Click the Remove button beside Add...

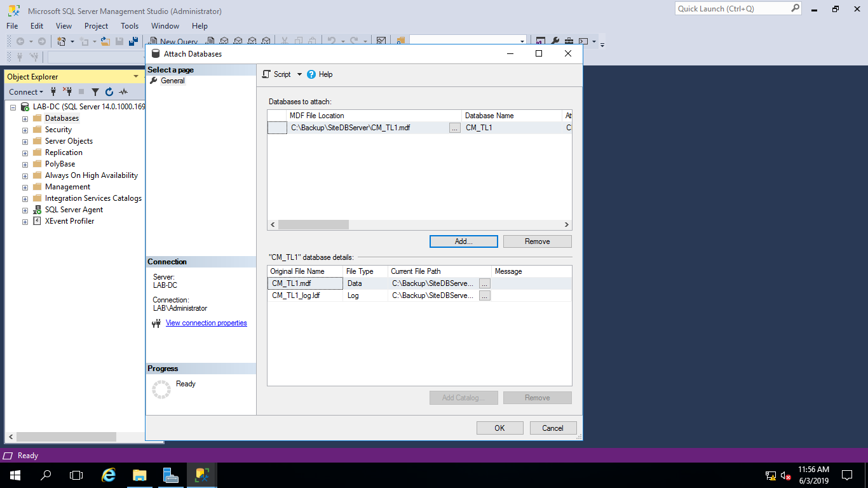(x=538, y=241)
